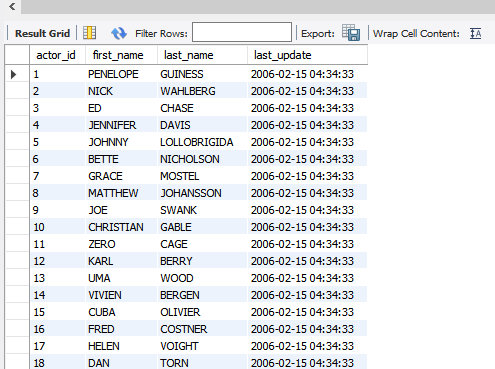Select the TORN last name cell
The width and height of the screenshot is (495, 369).
[x=202, y=362]
